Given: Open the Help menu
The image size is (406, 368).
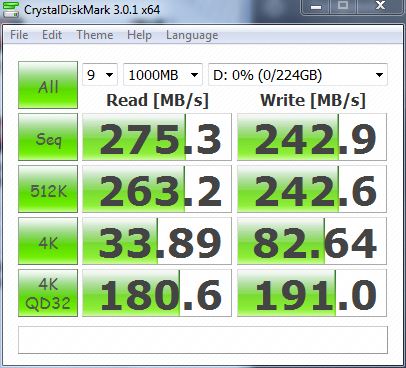Looking at the screenshot, I should (139, 35).
